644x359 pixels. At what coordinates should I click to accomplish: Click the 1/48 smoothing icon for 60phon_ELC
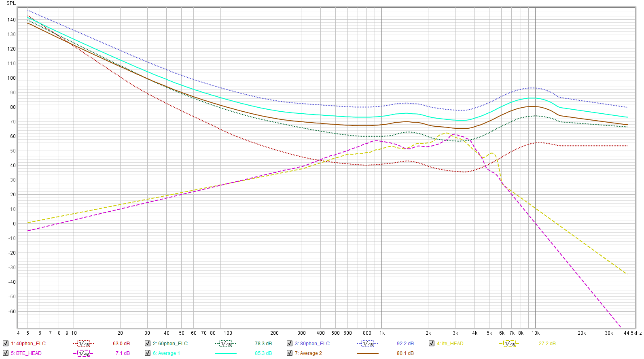point(226,344)
